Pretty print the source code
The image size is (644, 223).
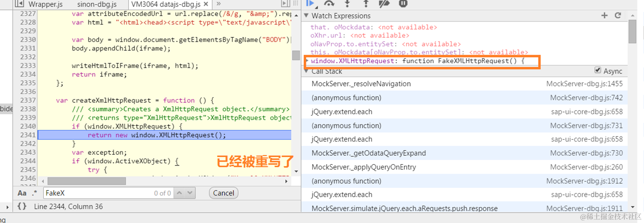(x=22, y=206)
